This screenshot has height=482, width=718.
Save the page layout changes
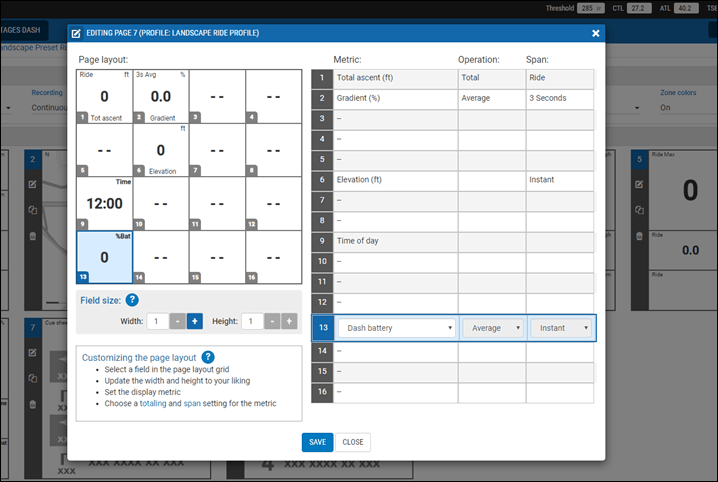pos(317,442)
